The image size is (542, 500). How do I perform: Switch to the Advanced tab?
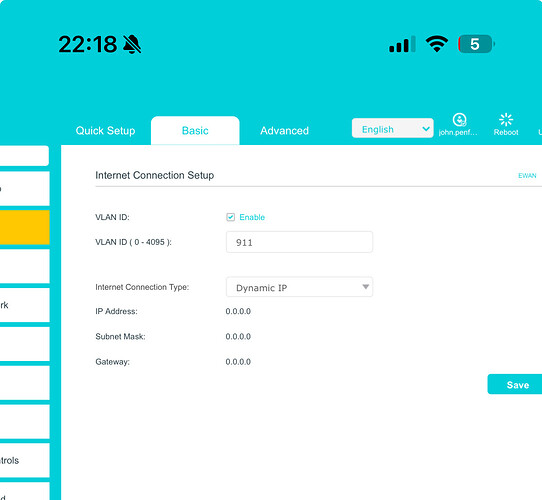[284, 131]
